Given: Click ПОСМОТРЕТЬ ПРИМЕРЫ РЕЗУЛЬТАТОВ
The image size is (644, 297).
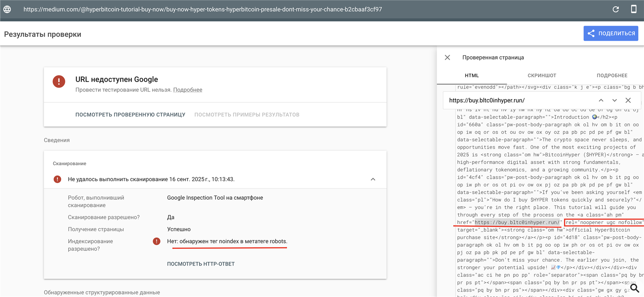Looking at the screenshot, I should click(x=247, y=115).
